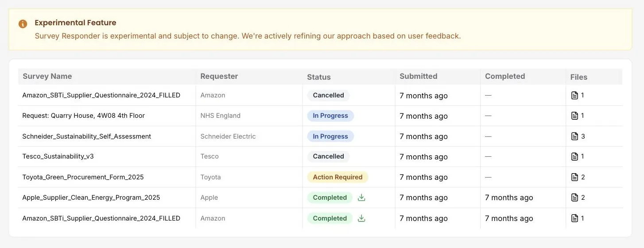The width and height of the screenshot is (644, 248).
Task: Sort by Survey Name column header
Action: click(47, 76)
